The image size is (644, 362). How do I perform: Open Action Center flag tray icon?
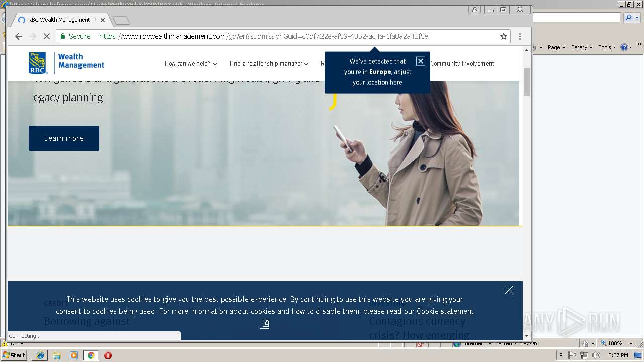coord(573,355)
